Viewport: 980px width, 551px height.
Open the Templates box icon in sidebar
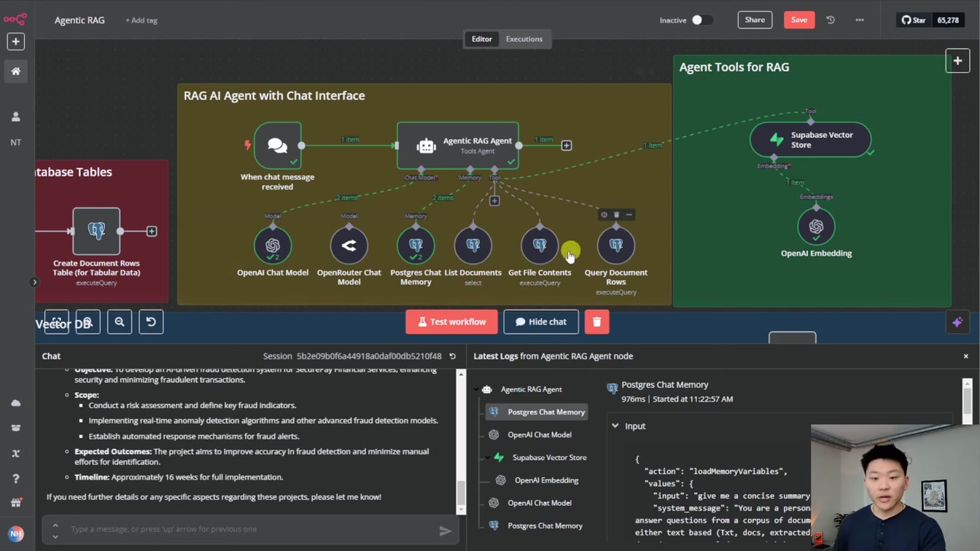15,429
